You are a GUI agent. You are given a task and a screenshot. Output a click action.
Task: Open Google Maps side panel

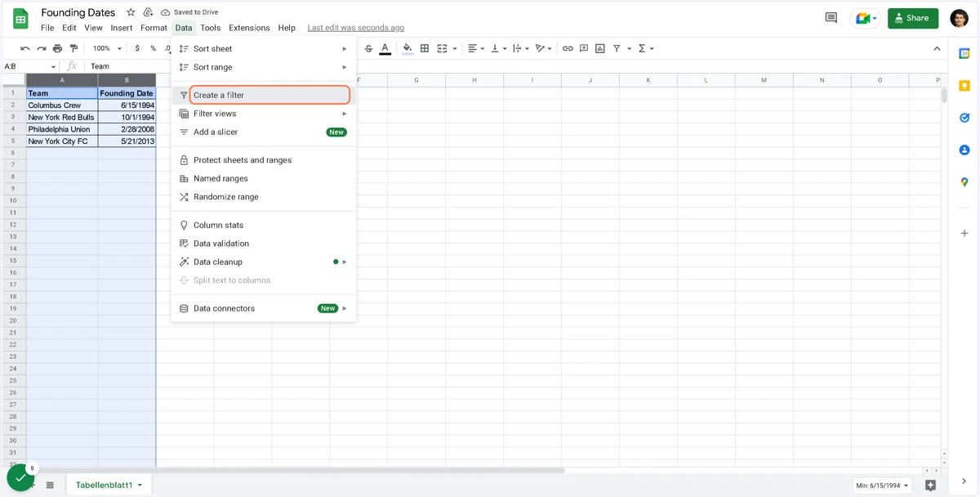pyautogui.click(x=964, y=182)
